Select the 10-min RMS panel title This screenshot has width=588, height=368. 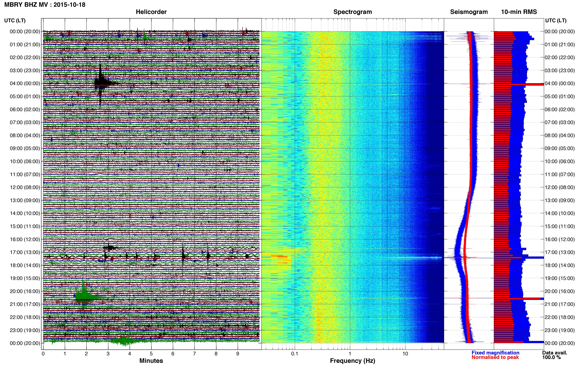[519, 12]
